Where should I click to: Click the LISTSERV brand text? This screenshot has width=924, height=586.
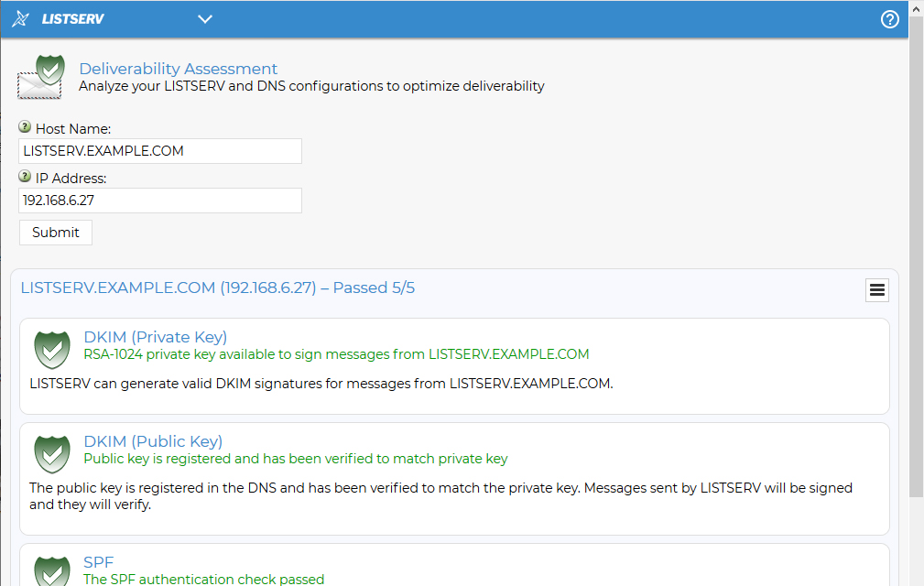click(x=72, y=19)
